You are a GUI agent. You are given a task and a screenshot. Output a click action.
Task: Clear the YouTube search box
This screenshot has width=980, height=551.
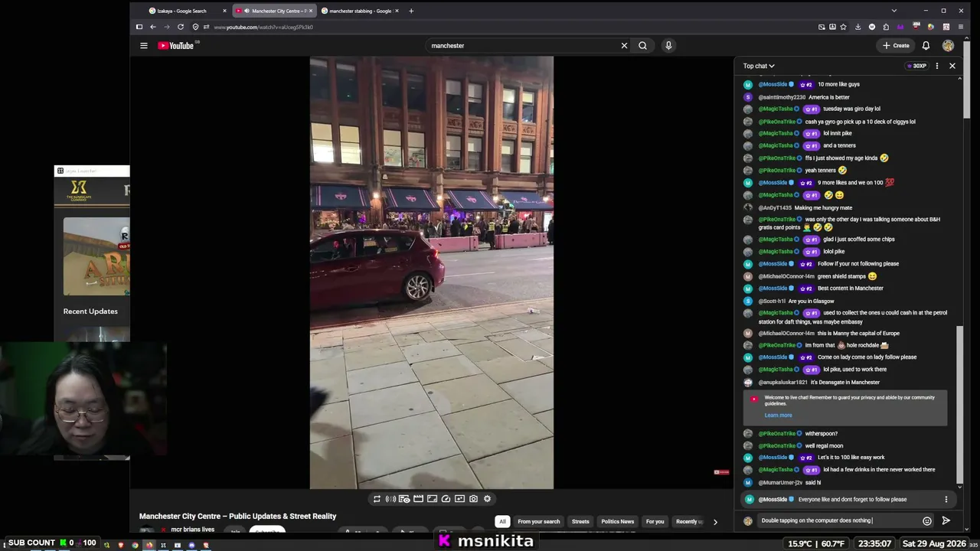click(624, 45)
